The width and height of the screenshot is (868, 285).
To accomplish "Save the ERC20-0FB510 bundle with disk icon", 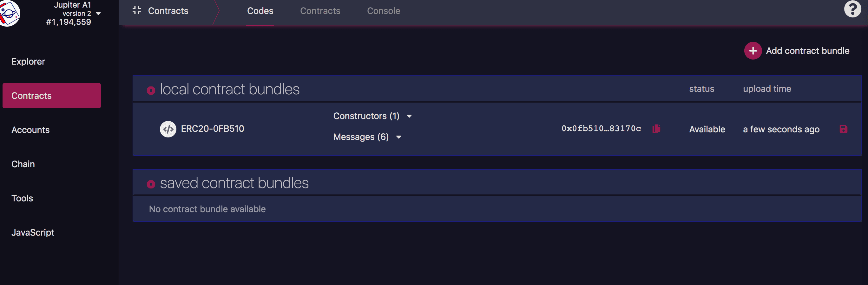I will [843, 129].
